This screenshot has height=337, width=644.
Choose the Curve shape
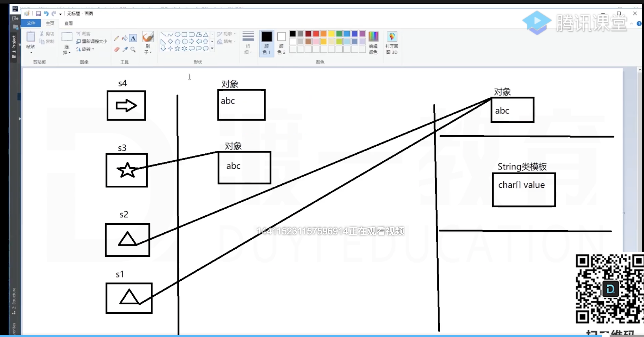(170, 34)
